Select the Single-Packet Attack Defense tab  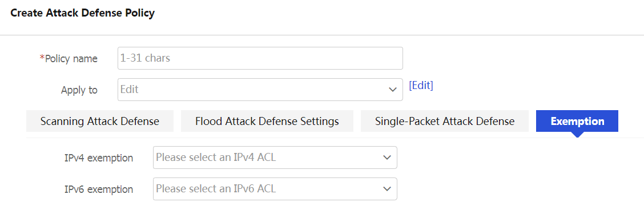tap(445, 121)
